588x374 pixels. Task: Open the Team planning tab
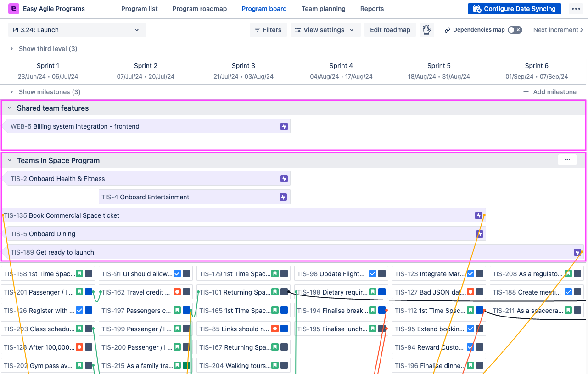(x=323, y=9)
